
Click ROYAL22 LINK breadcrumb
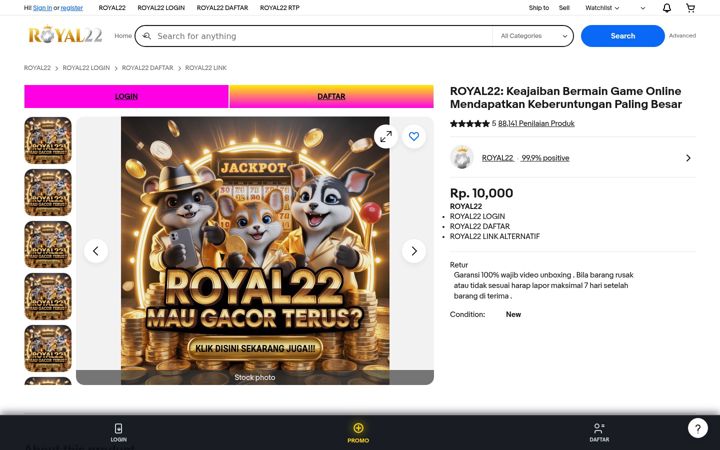[x=206, y=68]
